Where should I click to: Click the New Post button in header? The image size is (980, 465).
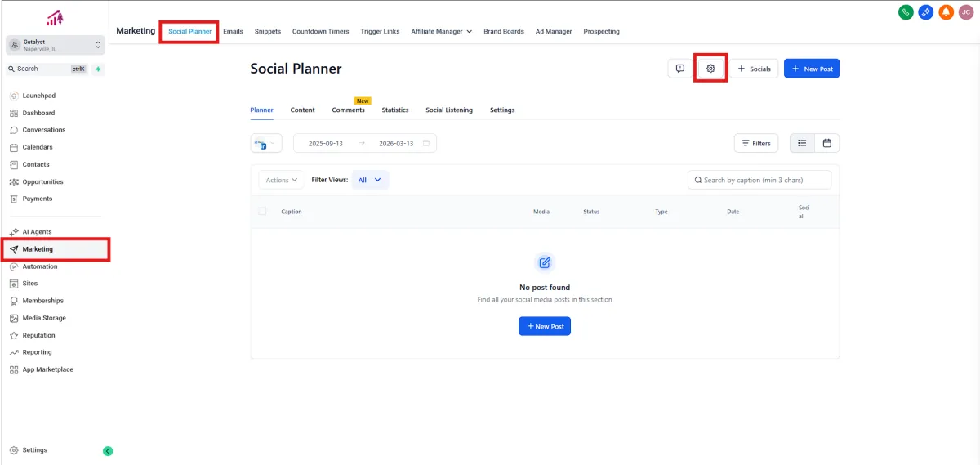pos(812,69)
